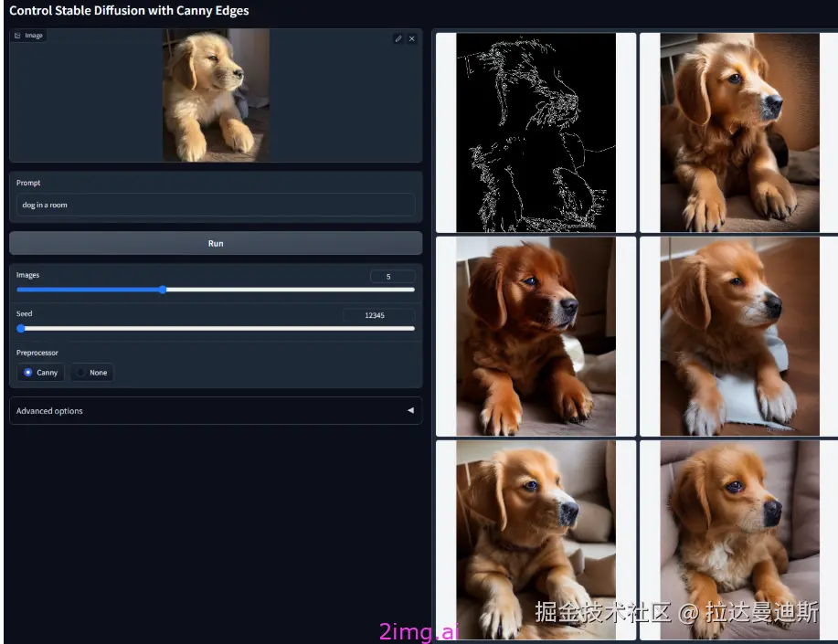Open the uploaded puppy input image
838x644 pixels.
216,95
